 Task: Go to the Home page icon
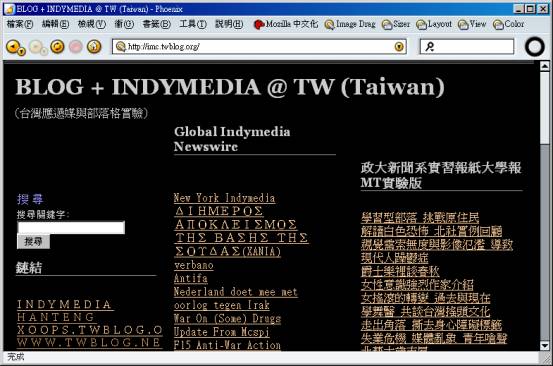(94, 46)
